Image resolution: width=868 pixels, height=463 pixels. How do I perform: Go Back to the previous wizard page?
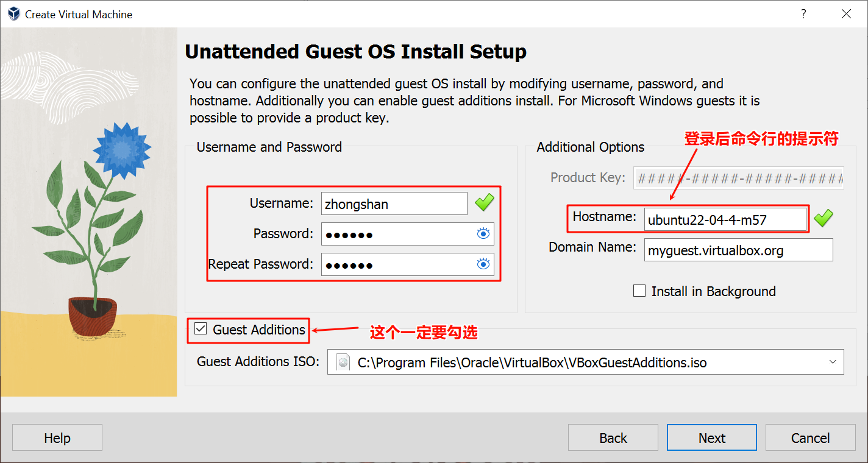coord(613,438)
